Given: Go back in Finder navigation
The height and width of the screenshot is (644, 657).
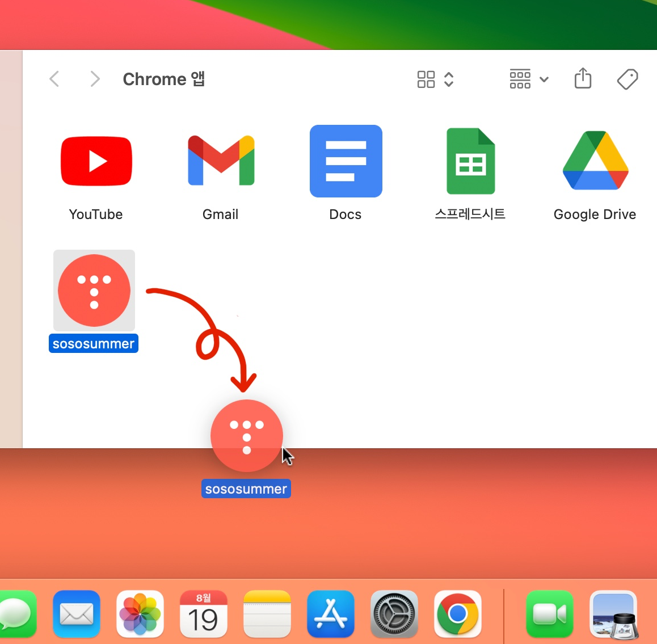Looking at the screenshot, I should (54, 79).
